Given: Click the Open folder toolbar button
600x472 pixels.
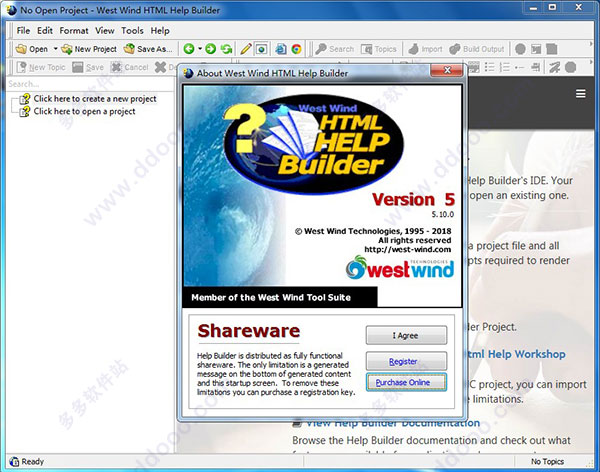Looking at the screenshot, I should point(31,49).
